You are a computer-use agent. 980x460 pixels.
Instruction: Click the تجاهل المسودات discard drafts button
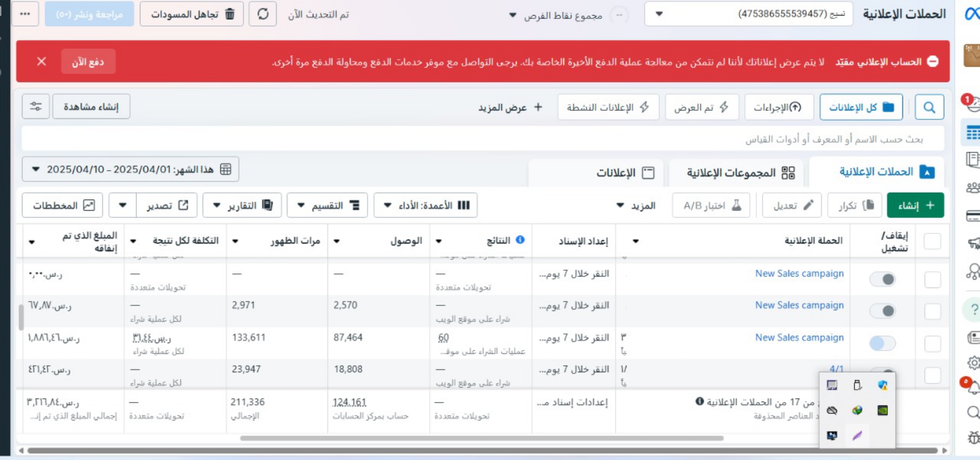click(192, 14)
